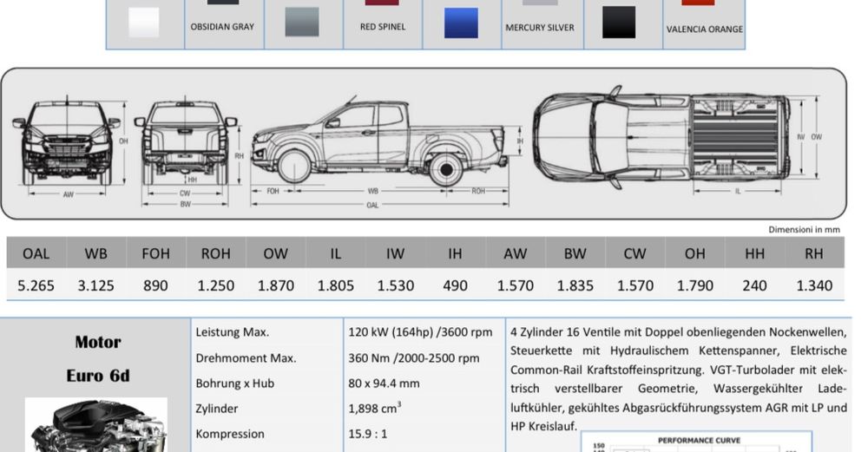
Task: Click the engine photo under Euro 6d
Action: pyautogui.click(x=95, y=425)
